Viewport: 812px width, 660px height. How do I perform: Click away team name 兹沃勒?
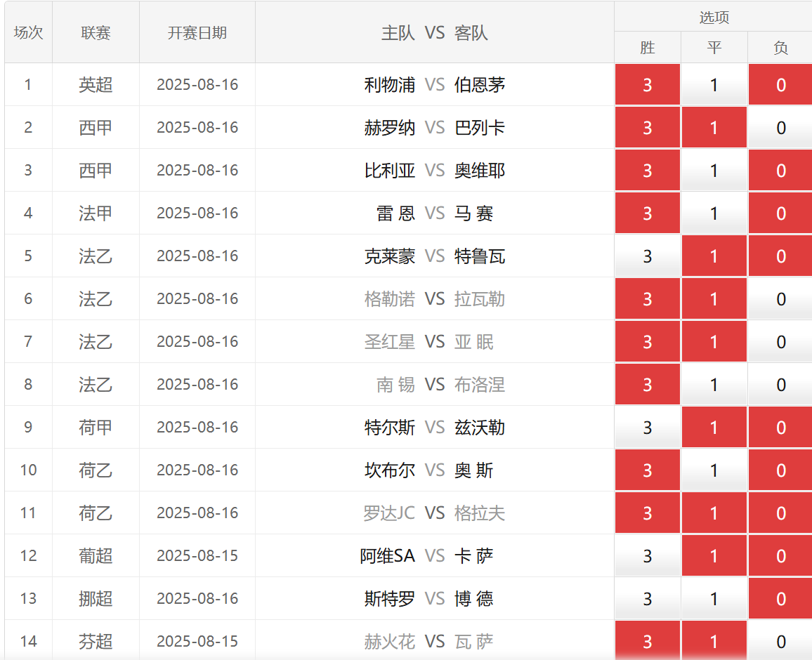pos(480,427)
